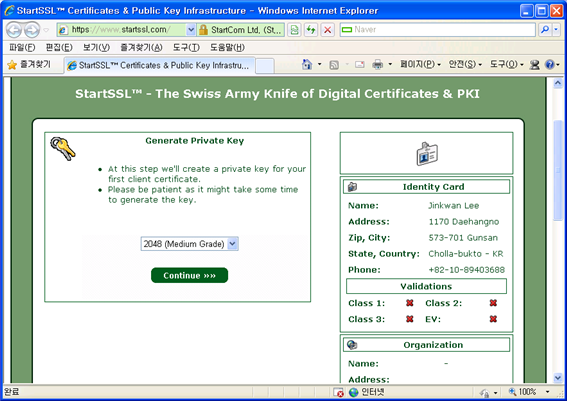567x401 pixels.
Task: Click the browser Forward arrow button
Action: point(32,30)
